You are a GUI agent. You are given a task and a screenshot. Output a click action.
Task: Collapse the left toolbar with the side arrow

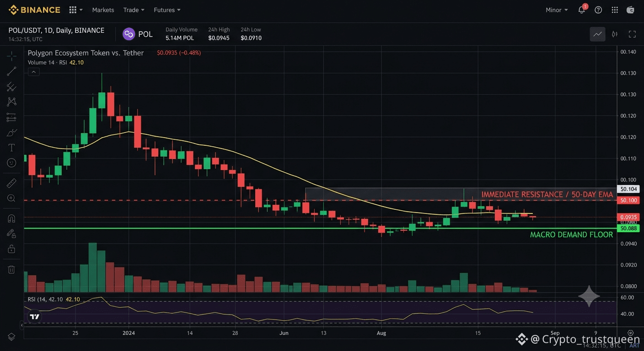point(21,325)
